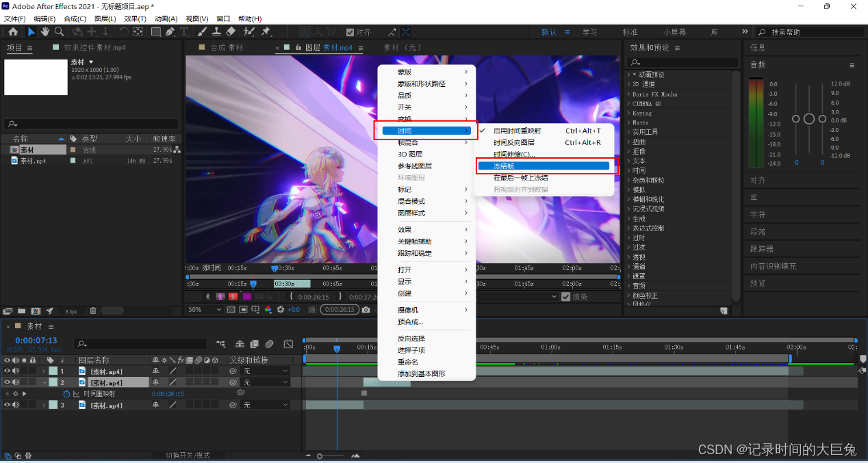Click the show channel color icon

pos(268,310)
